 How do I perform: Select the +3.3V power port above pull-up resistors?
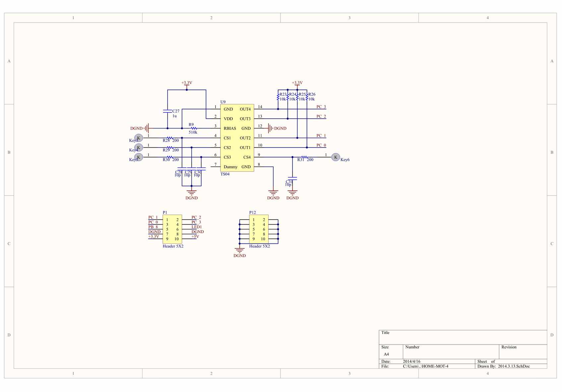click(297, 85)
